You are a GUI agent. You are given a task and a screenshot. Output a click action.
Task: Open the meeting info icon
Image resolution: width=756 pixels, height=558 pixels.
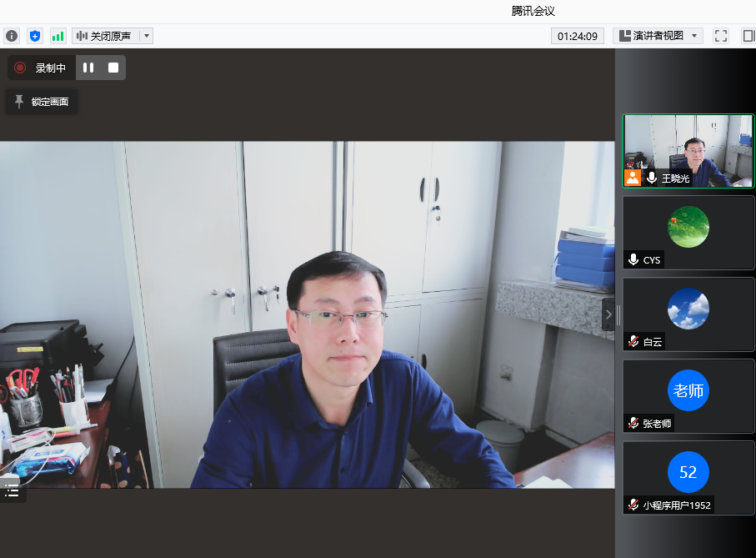pyautogui.click(x=11, y=36)
